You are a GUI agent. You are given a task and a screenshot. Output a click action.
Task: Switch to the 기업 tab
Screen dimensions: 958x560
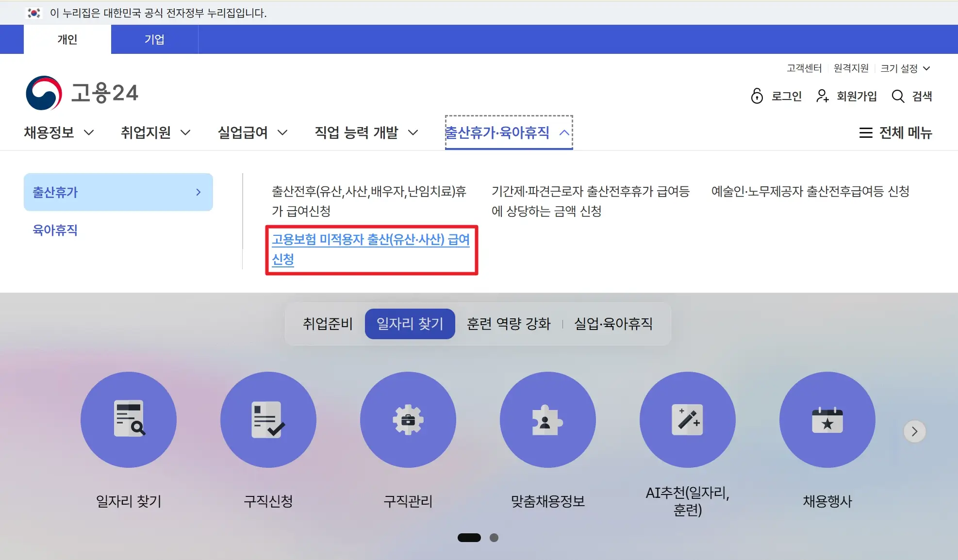point(154,39)
